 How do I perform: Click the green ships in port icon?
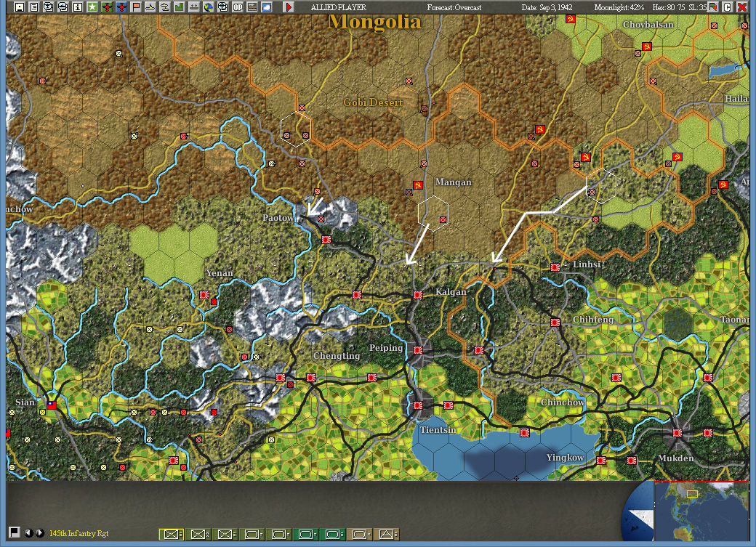pyautogui.click(x=194, y=7)
